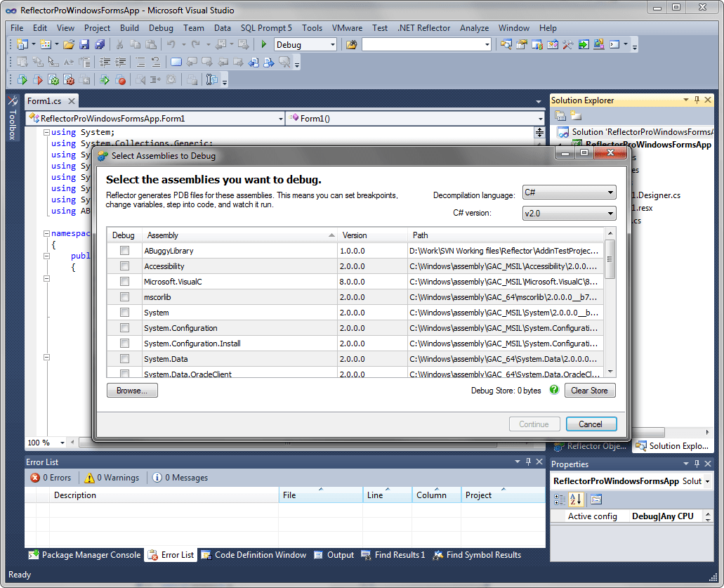
Task: Unpin Solution Explorer using the pin icon
Action: pyautogui.click(x=697, y=100)
